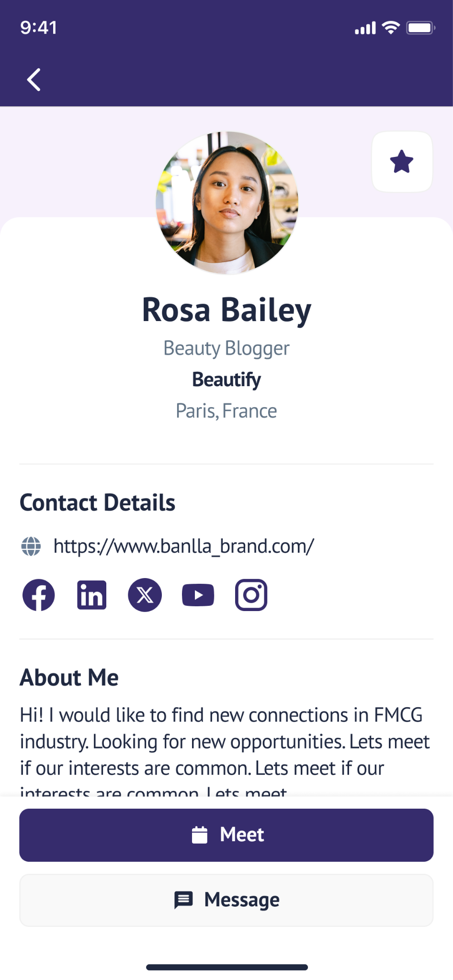Open the Facebook profile icon
The image size is (453, 980).
(39, 595)
